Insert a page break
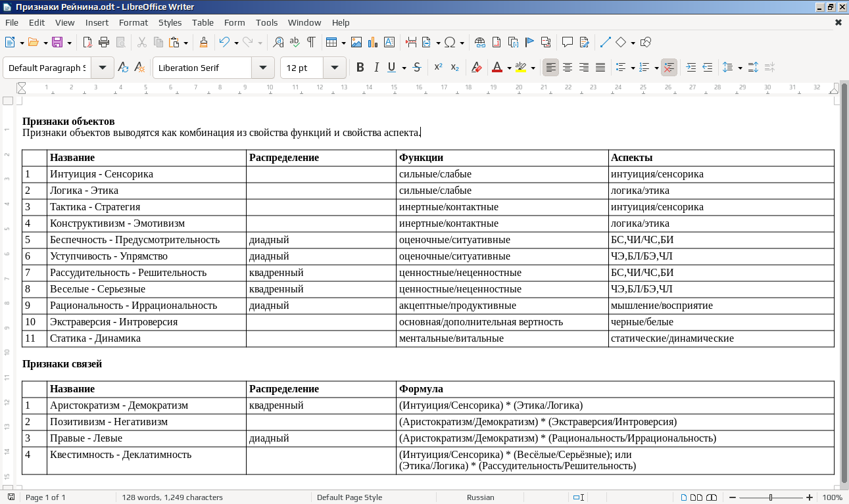This screenshot has width=849, height=504. click(x=411, y=43)
